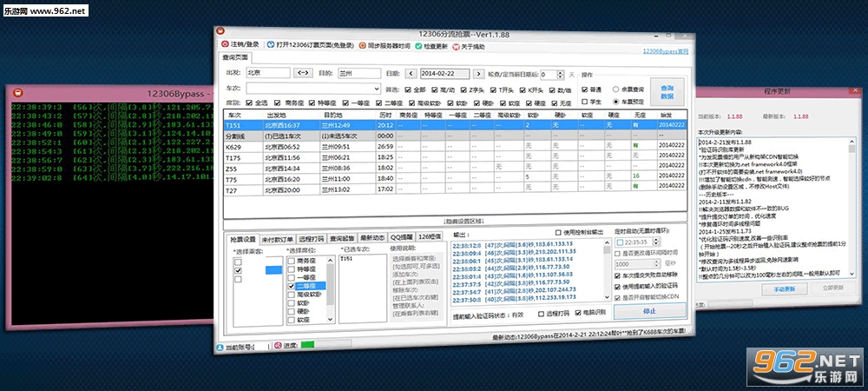The image size is (868, 391).
Task: Toggle the K开头 filter checkbox
Action: (523, 90)
